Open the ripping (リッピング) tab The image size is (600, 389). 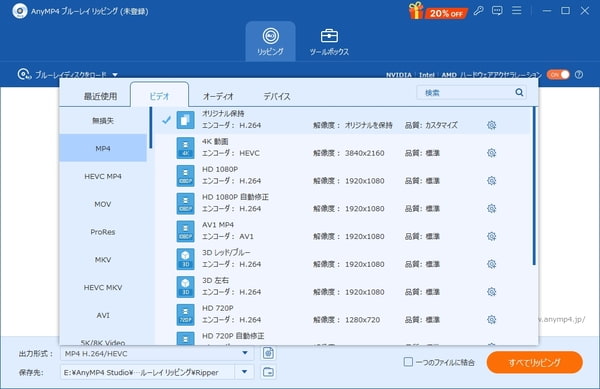(270, 41)
